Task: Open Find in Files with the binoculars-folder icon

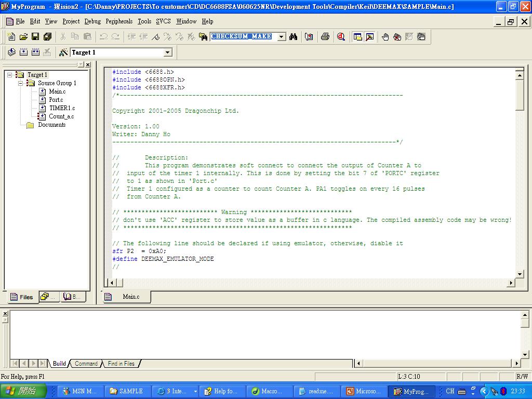Action: point(203,37)
